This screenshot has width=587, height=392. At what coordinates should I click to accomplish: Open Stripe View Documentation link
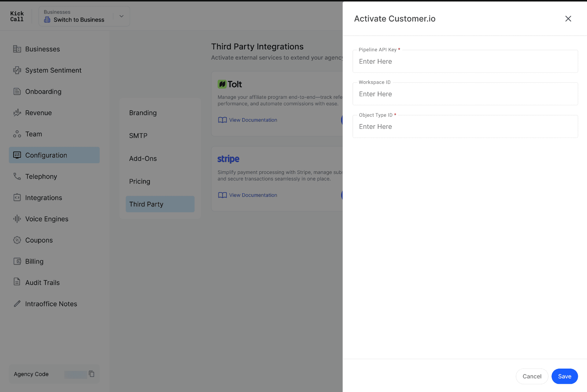tap(253, 195)
